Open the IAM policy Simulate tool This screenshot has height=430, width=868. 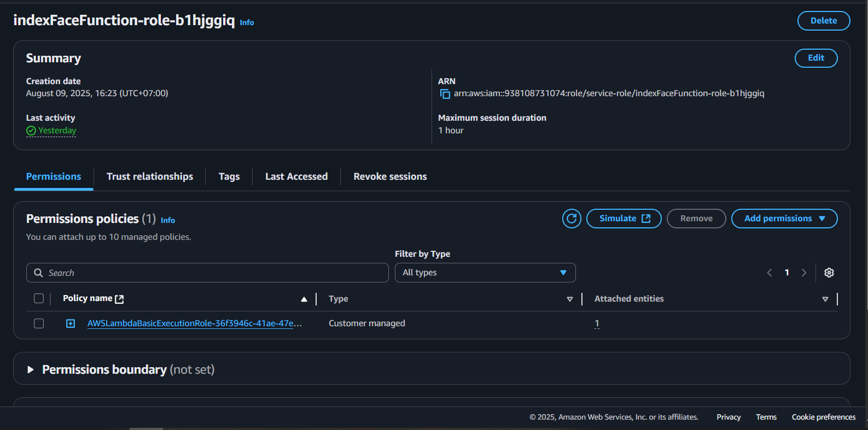[624, 219]
